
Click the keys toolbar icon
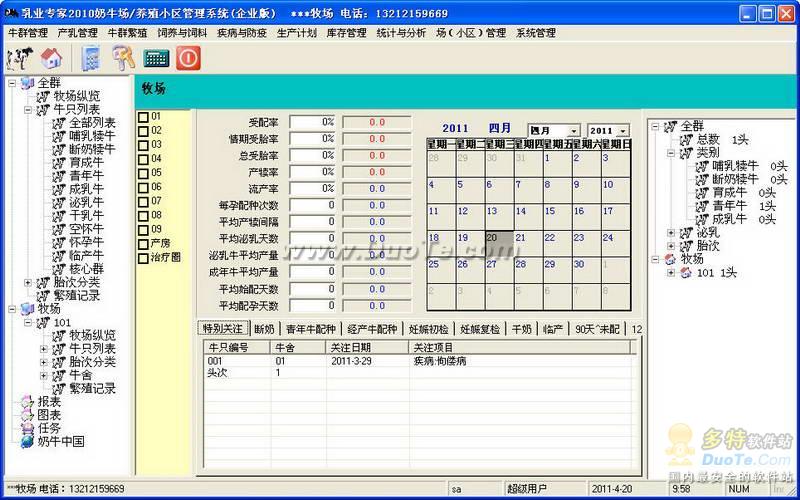point(123,57)
